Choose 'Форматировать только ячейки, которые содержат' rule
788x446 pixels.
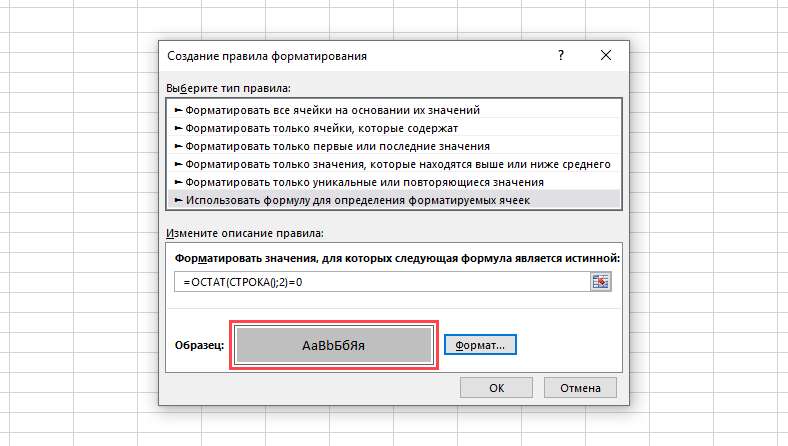(393, 128)
